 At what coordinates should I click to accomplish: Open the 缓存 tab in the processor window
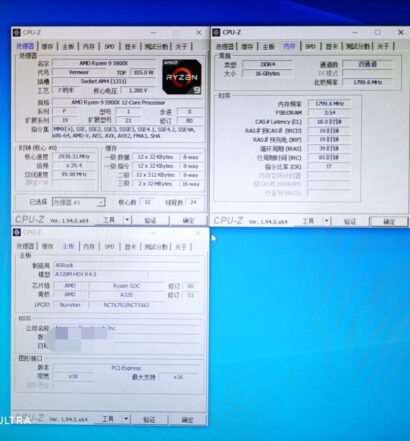pos(47,47)
